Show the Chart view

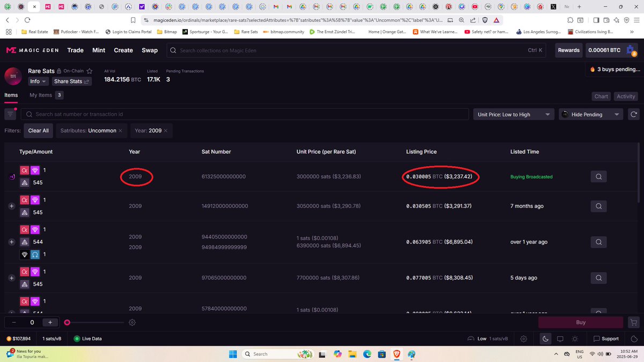[x=601, y=96]
